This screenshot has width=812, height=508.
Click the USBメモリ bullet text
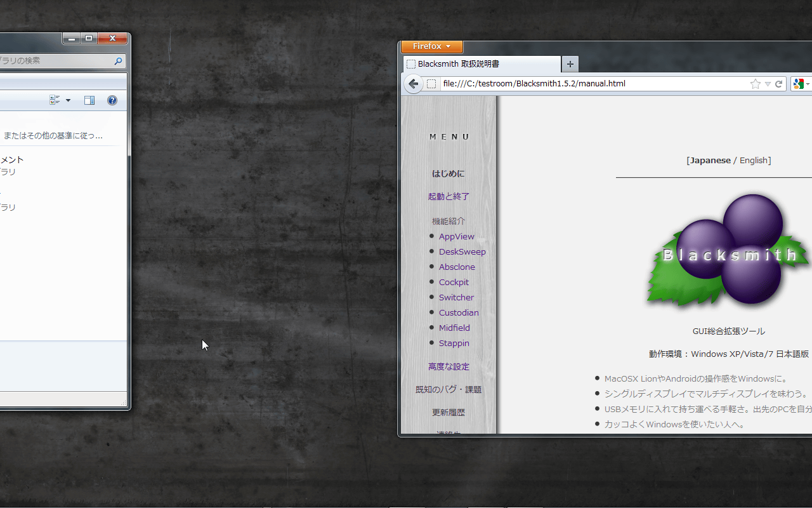click(707, 409)
